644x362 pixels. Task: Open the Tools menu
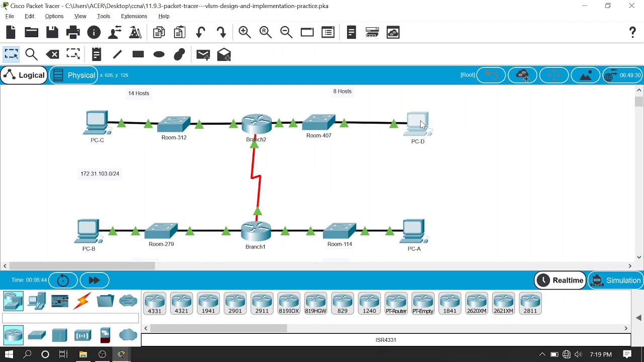pyautogui.click(x=103, y=16)
